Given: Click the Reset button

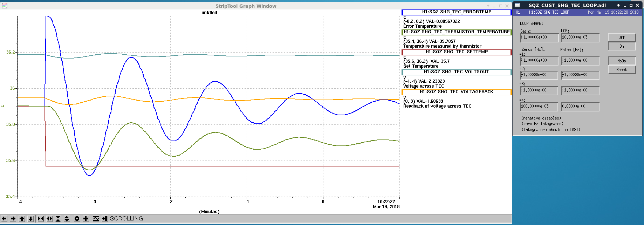Looking at the screenshot, I should tap(622, 70).
